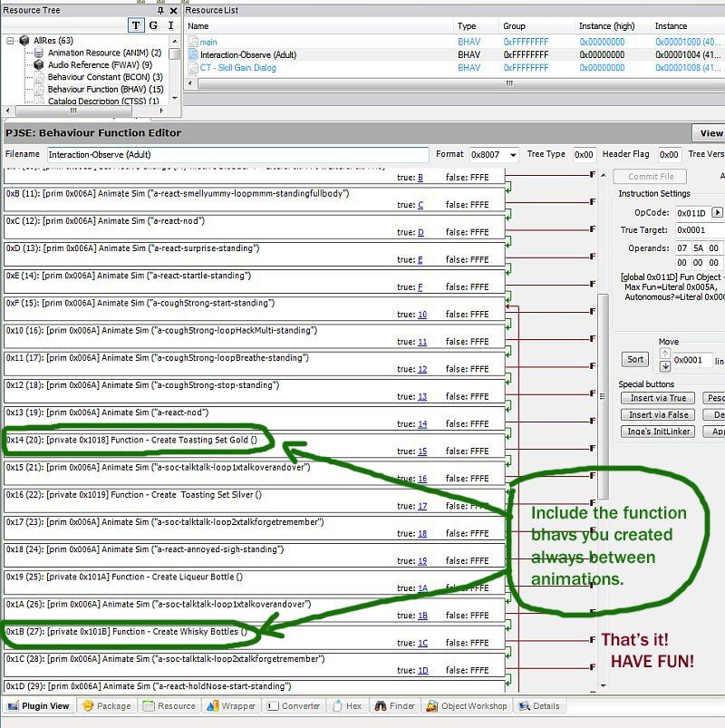Toggle the I (instance) tree view button

tap(170, 25)
